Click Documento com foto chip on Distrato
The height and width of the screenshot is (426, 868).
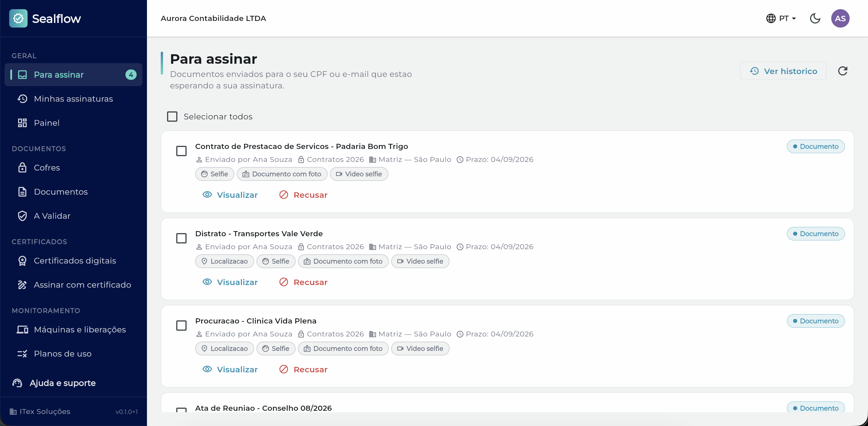tap(343, 261)
